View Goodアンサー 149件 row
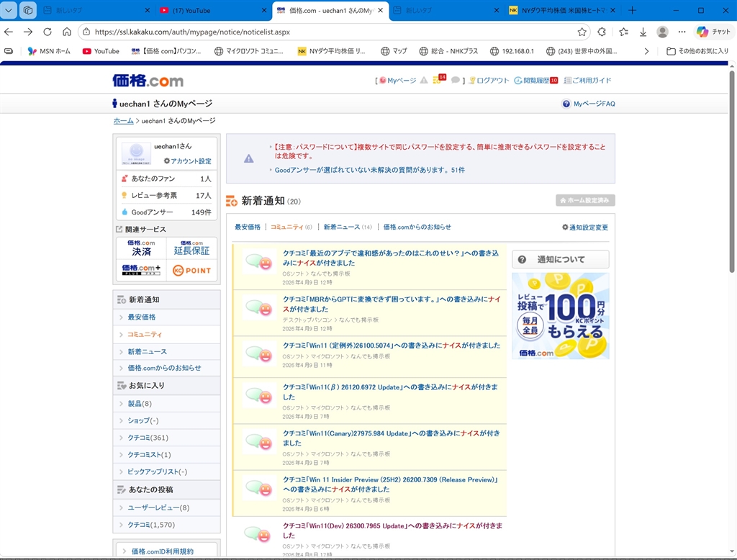 [167, 212]
